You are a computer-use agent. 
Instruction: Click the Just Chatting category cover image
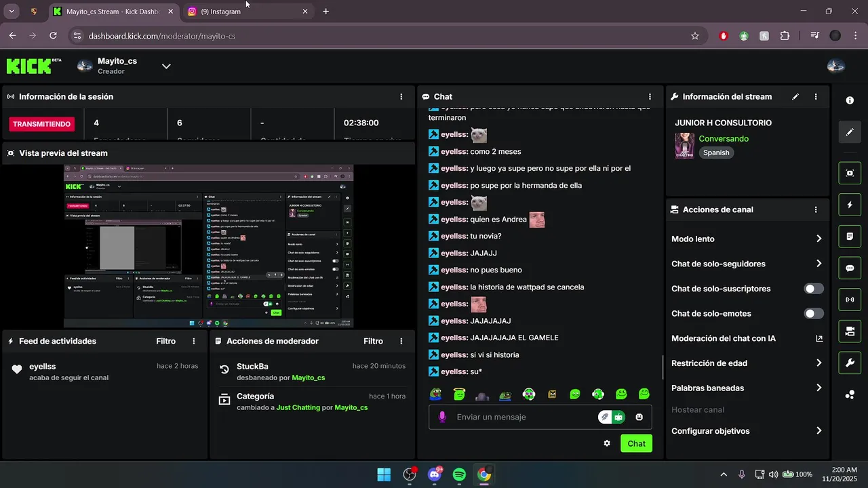[x=684, y=146]
